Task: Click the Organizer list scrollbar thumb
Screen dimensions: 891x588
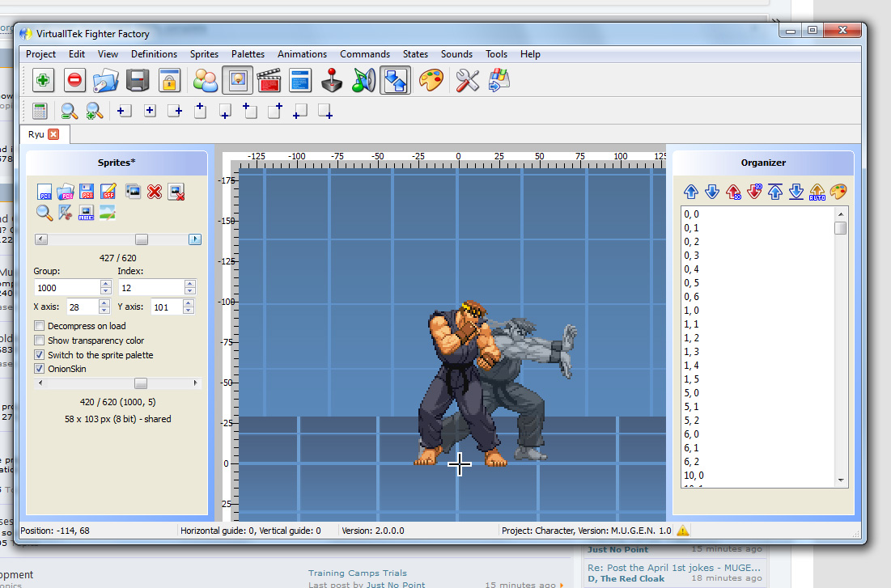Action: 841,228
